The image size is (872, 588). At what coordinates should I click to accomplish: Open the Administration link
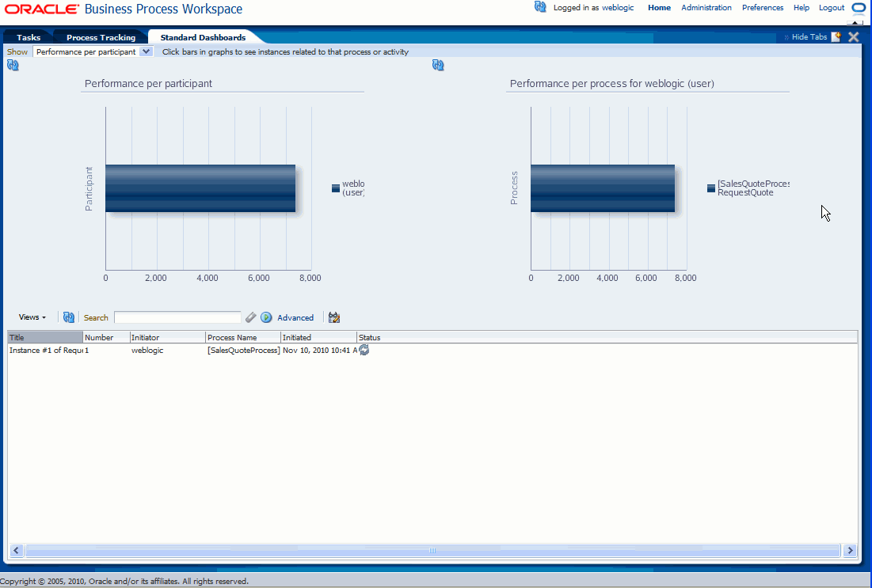706,8
